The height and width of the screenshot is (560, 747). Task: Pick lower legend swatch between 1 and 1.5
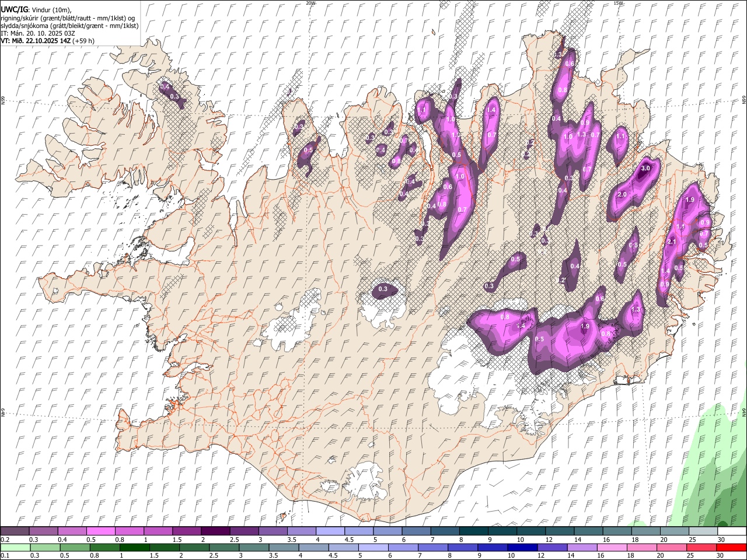134,547
